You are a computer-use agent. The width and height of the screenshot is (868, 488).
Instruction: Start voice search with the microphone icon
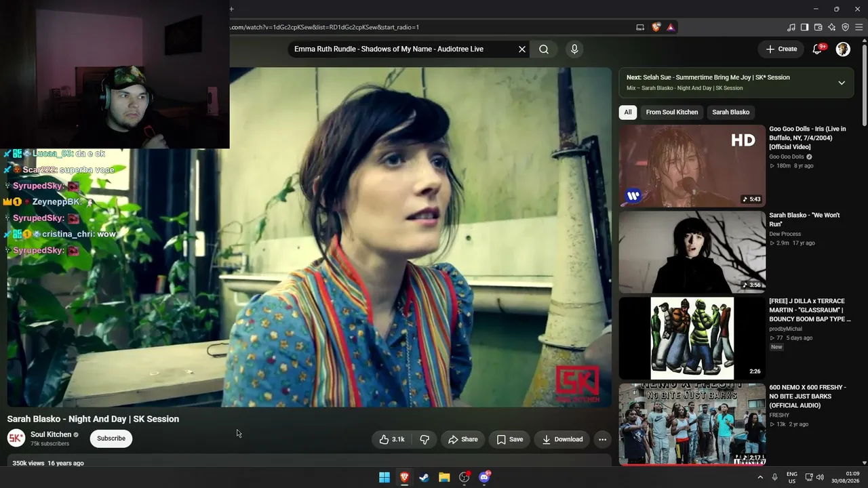tap(574, 49)
